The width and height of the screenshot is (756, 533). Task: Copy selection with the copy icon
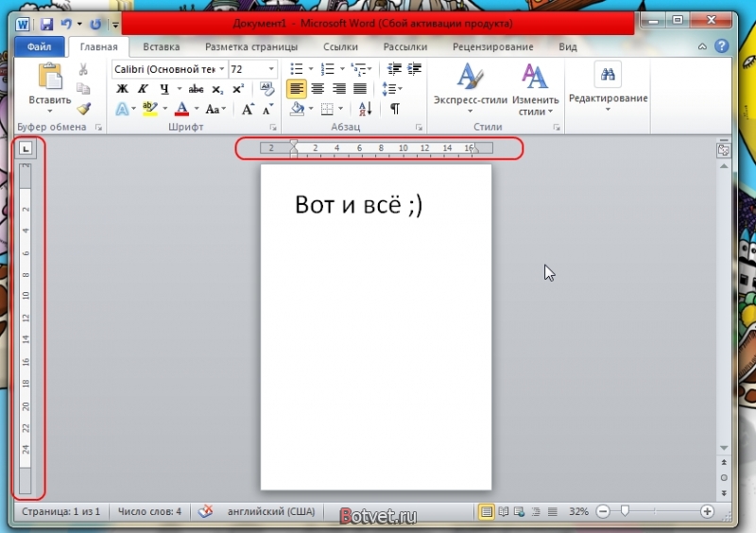[83, 89]
